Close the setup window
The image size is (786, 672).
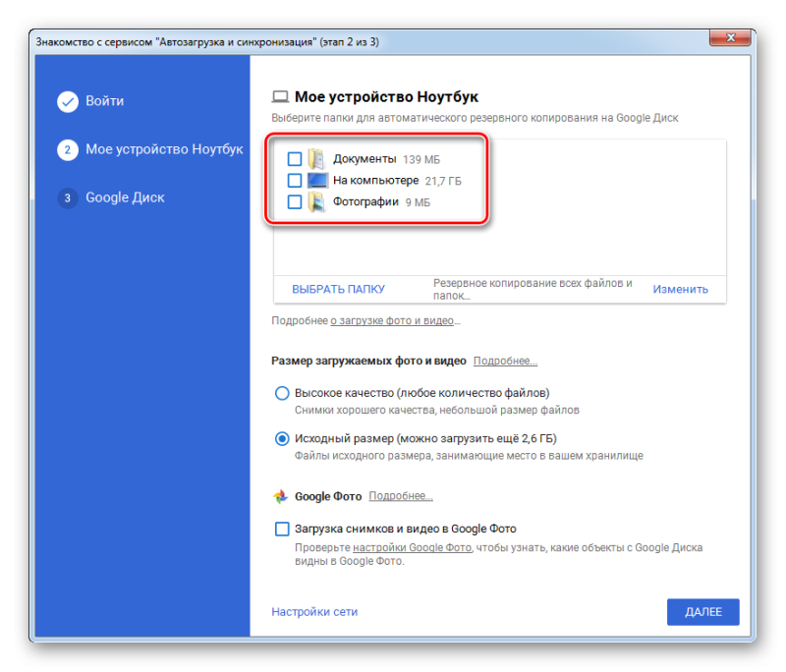pyautogui.click(x=730, y=37)
